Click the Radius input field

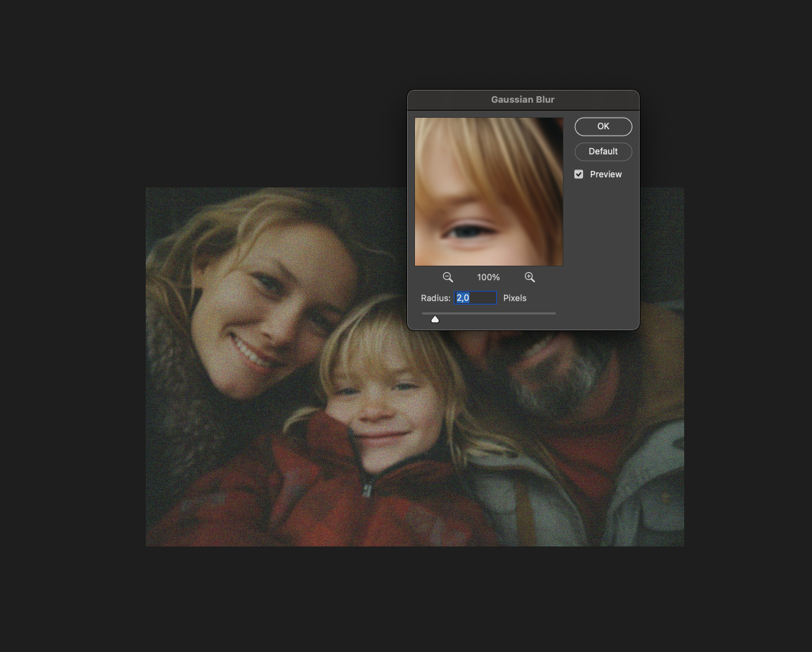tap(475, 298)
